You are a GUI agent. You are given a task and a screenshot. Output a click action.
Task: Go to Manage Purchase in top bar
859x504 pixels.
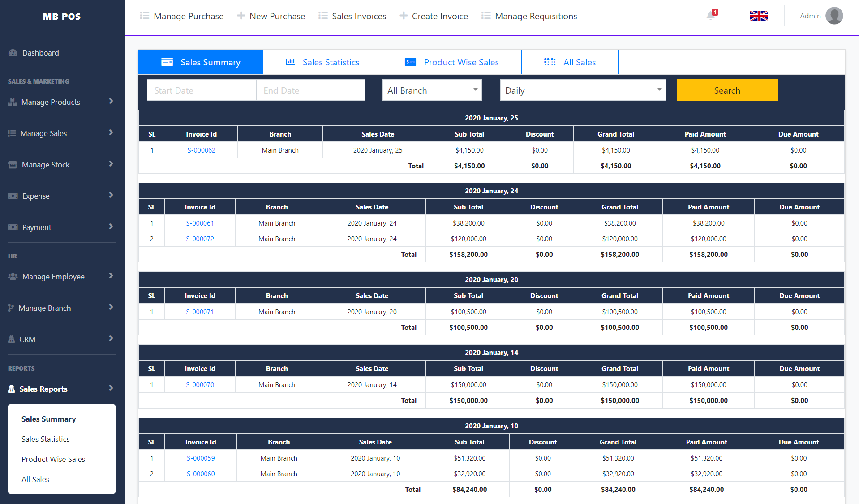[182, 16]
